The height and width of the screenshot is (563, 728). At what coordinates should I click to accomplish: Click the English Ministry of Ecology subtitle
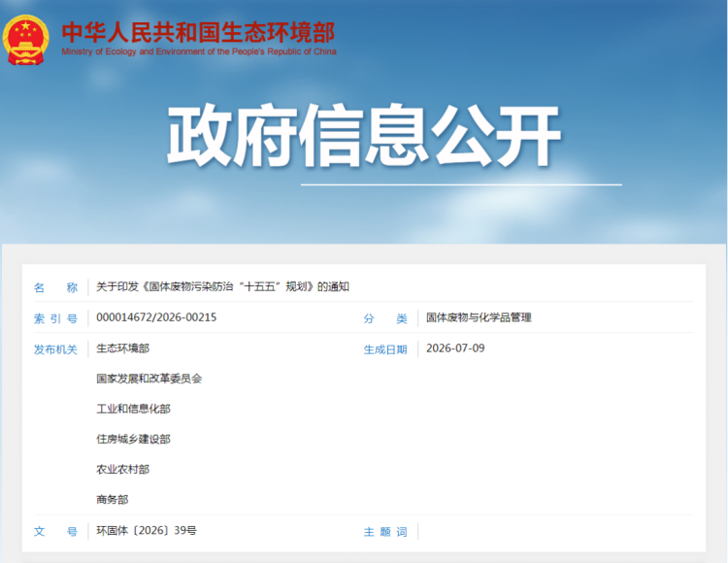coord(199,51)
